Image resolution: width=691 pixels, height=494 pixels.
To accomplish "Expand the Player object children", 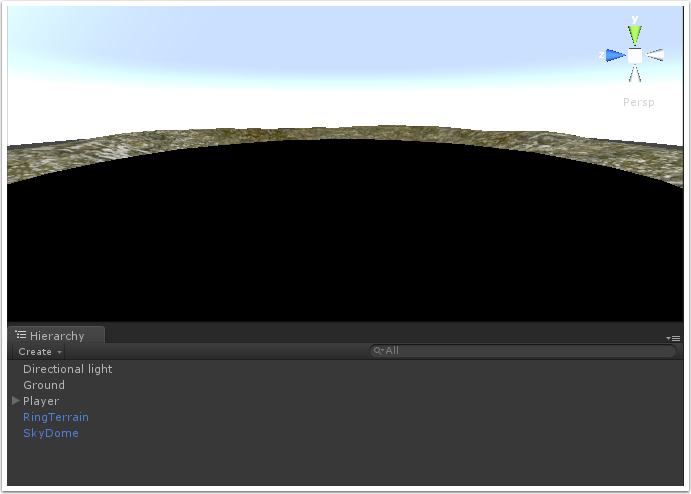I will click(16, 401).
